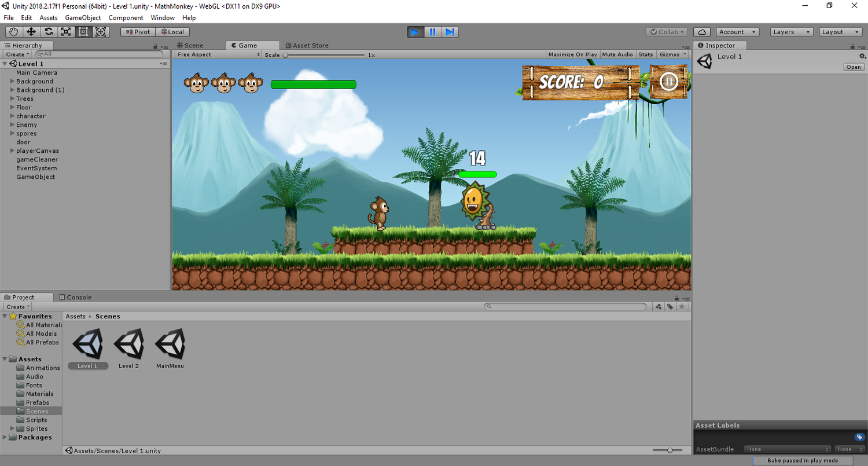
Task: Switch to the Asset Store tab
Action: [307, 45]
